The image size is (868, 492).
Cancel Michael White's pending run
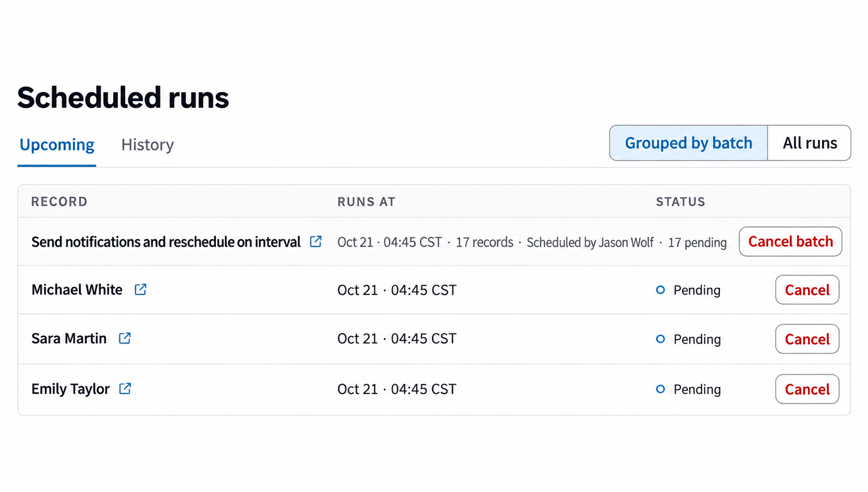pos(807,290)
